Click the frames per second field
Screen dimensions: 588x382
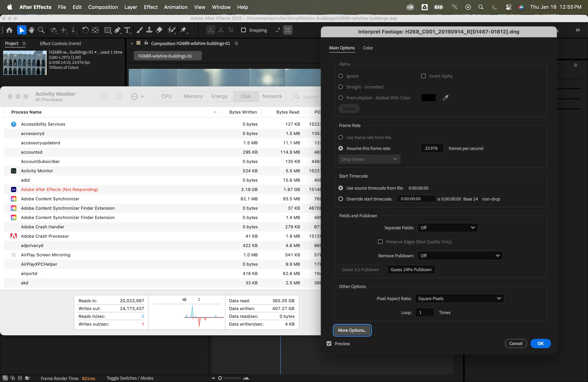432,148
